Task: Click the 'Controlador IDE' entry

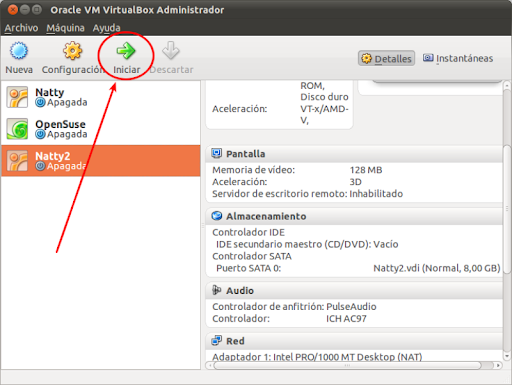Action: [x=248, y=232]
